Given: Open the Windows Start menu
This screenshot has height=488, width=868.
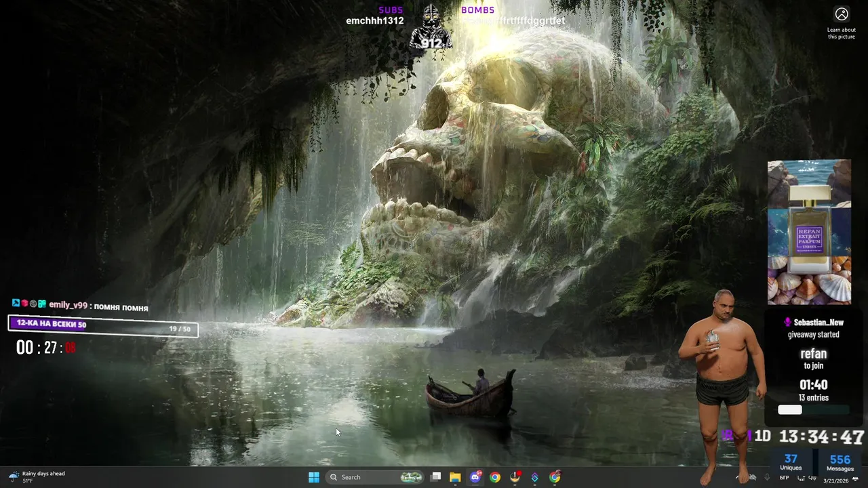Looking at the screenshot, I should pyautogui.click(x=314, y=477).
